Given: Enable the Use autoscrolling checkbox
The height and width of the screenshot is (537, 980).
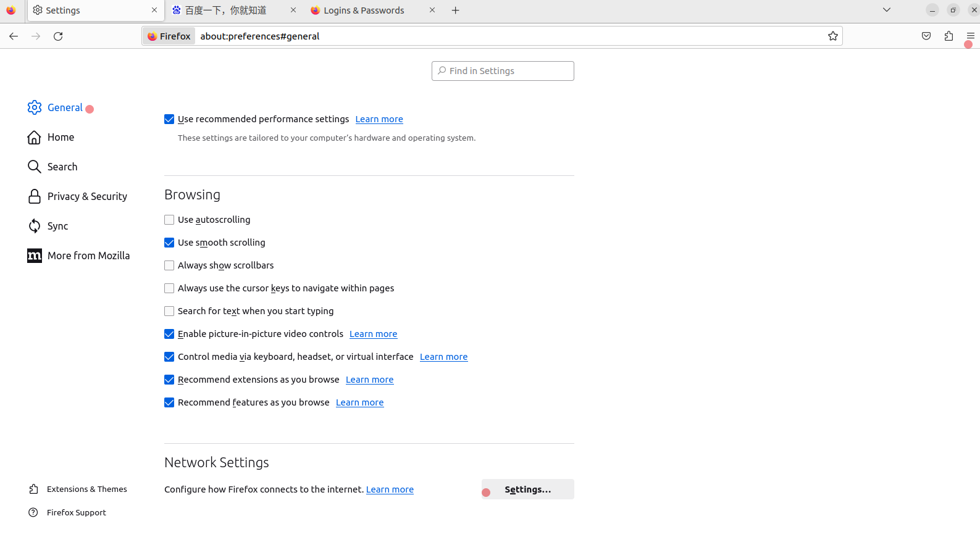Looking at the screenshot, I should [169, 220].
